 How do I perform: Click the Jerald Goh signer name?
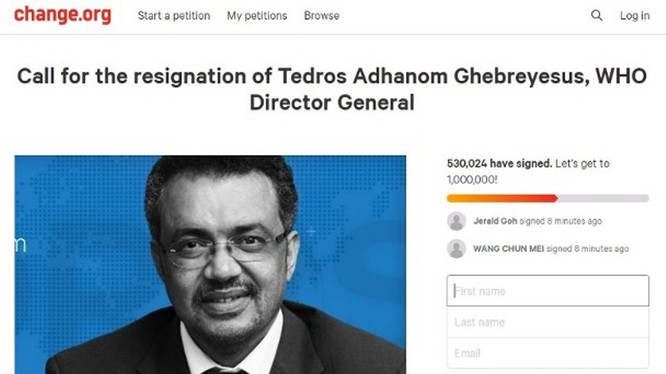[495, 221]
